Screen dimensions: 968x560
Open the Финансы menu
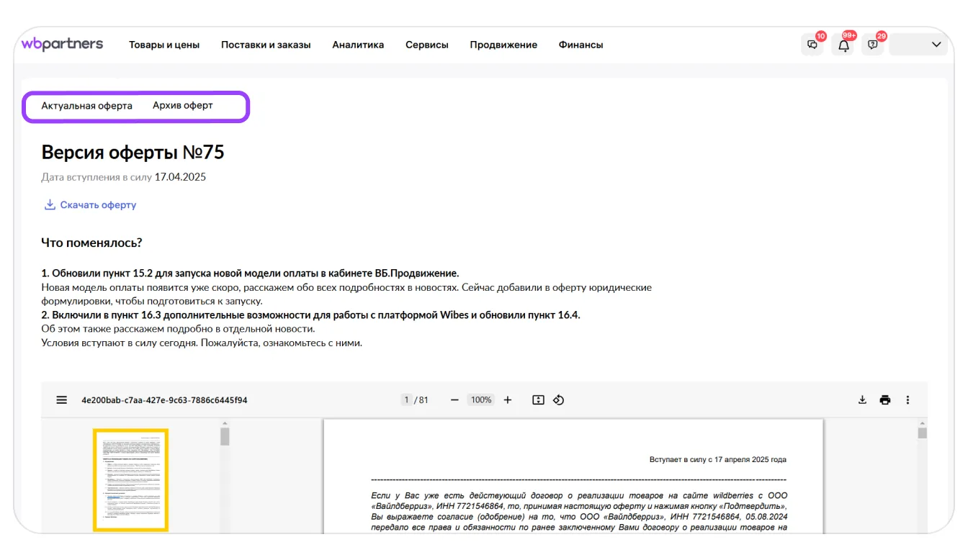click(581, 45)
